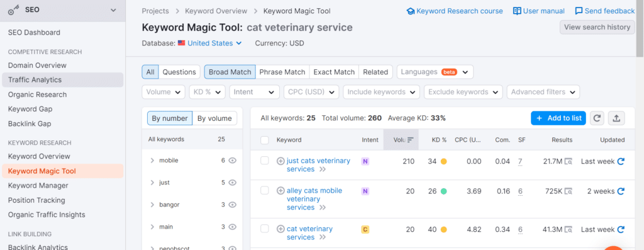Click the Volume column sort icon
Image resolution: width=644 pixels, height=250 pixels.
tap(410, 140)
